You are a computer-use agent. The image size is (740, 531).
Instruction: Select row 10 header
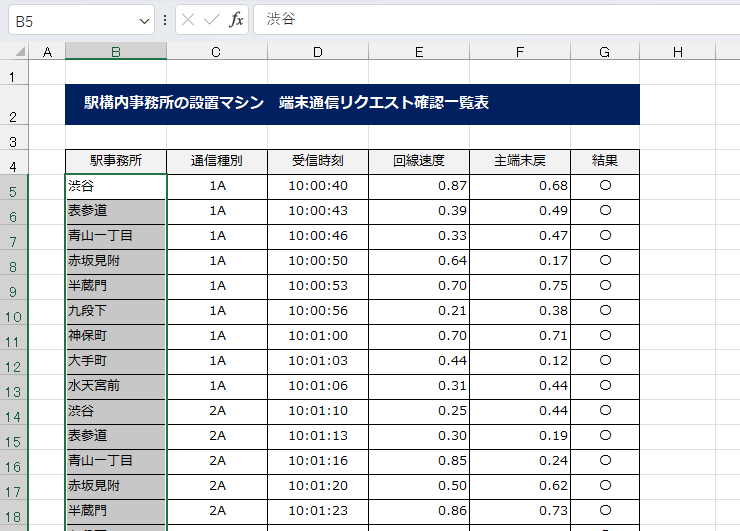(13, 316)
